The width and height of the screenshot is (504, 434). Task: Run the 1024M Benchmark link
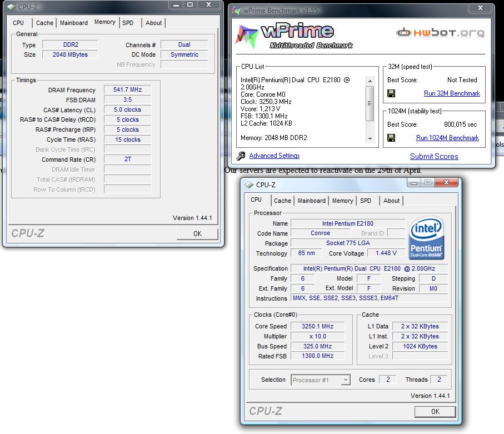[x=448, y=138]
